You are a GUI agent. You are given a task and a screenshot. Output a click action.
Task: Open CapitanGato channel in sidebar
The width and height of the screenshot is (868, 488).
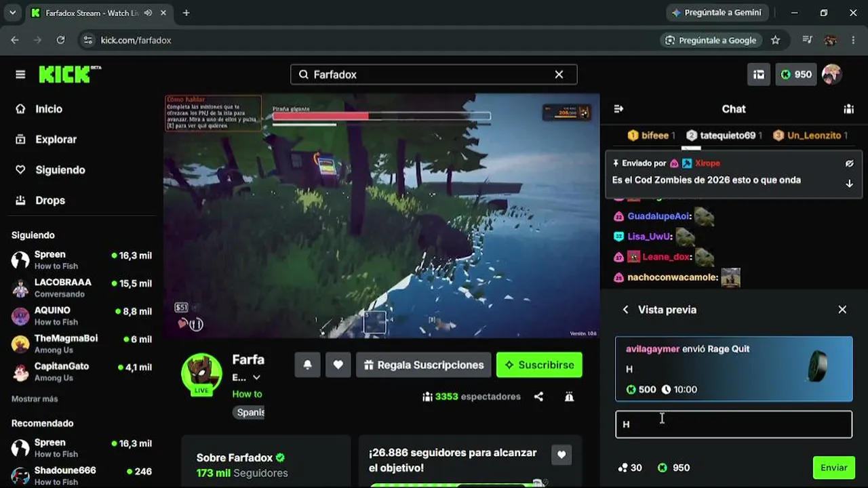click(x=81, y=371)
